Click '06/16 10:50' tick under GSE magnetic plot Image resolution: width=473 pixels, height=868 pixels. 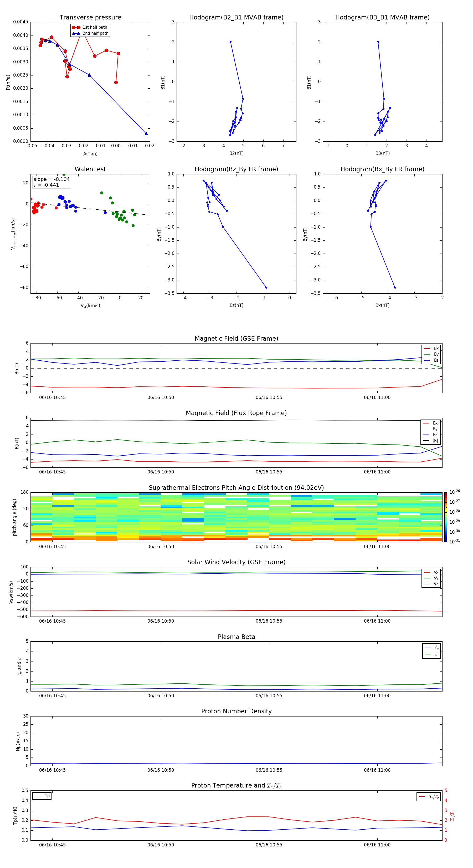(x=161, y=397)
